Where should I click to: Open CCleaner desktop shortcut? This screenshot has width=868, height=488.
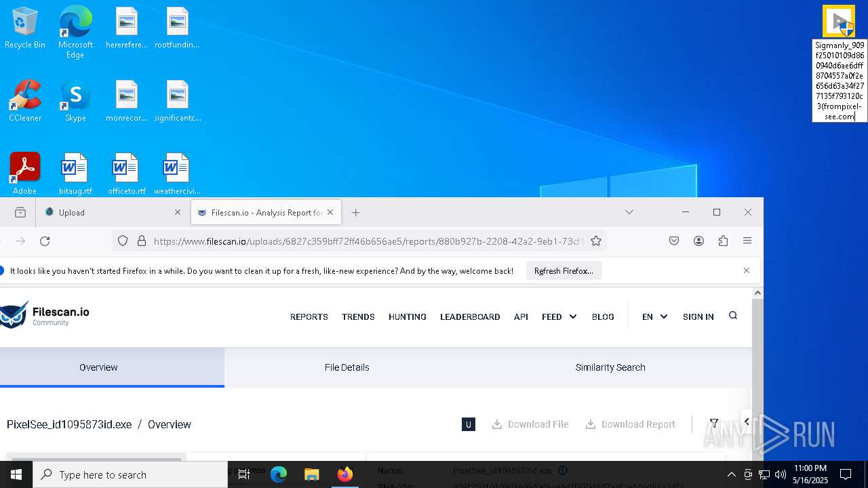[x=25, y=102]
